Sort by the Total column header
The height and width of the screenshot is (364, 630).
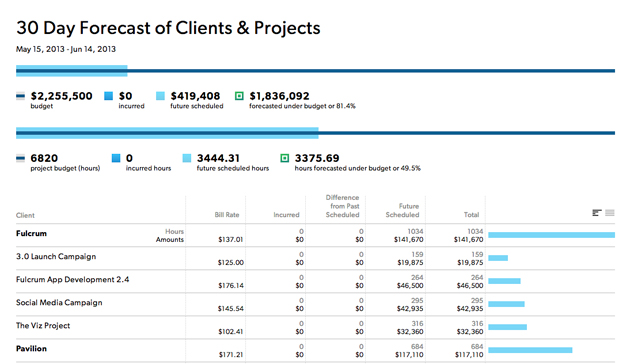coord(471,215)
